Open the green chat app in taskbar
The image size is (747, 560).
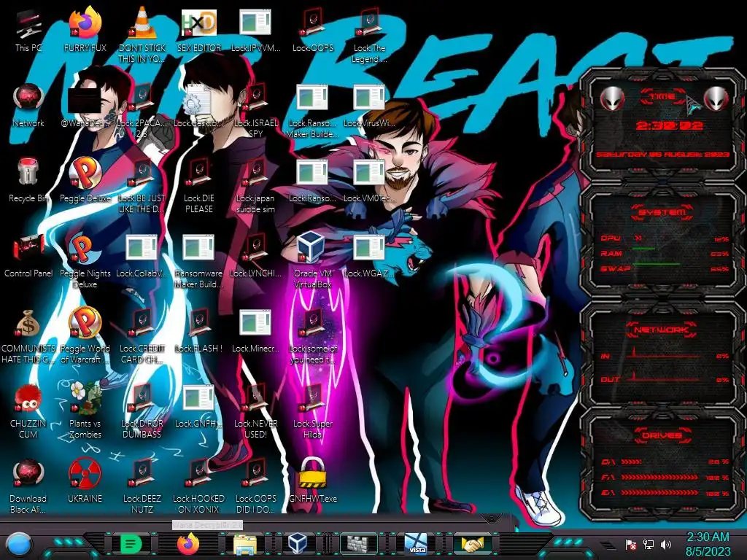131,544
